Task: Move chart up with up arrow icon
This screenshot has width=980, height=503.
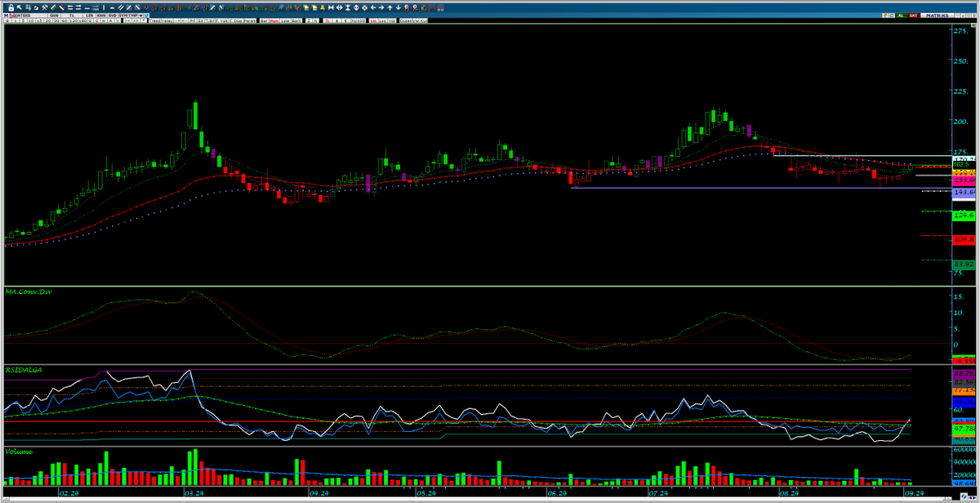Action: coord(390,7)
